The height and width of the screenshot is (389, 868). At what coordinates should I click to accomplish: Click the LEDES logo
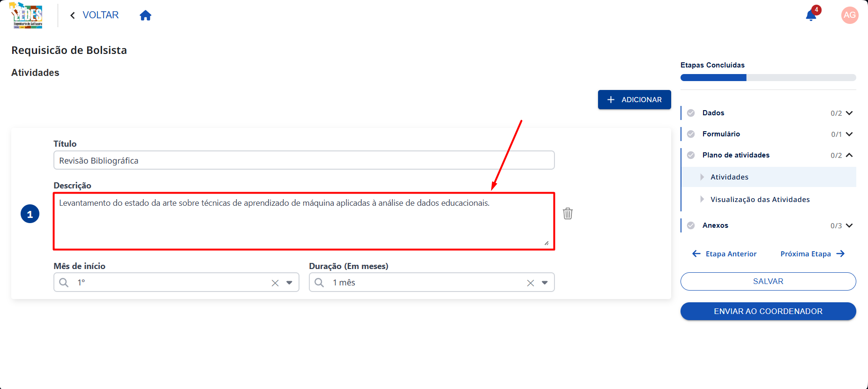(27, 15)
